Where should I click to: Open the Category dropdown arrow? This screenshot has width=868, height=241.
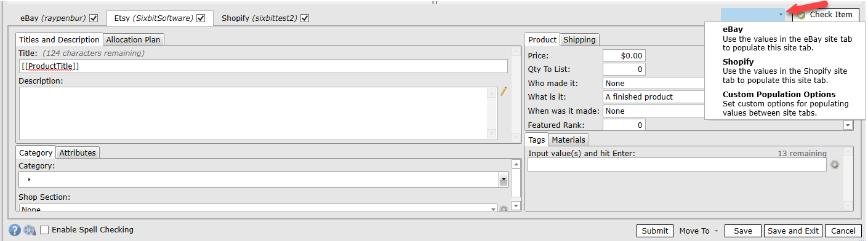click(x=503, y=180)
